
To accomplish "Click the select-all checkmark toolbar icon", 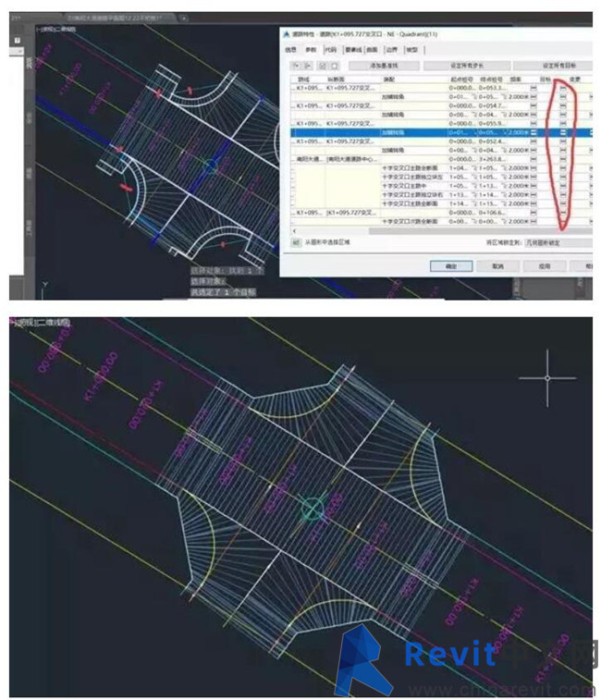I will [323, 66].
